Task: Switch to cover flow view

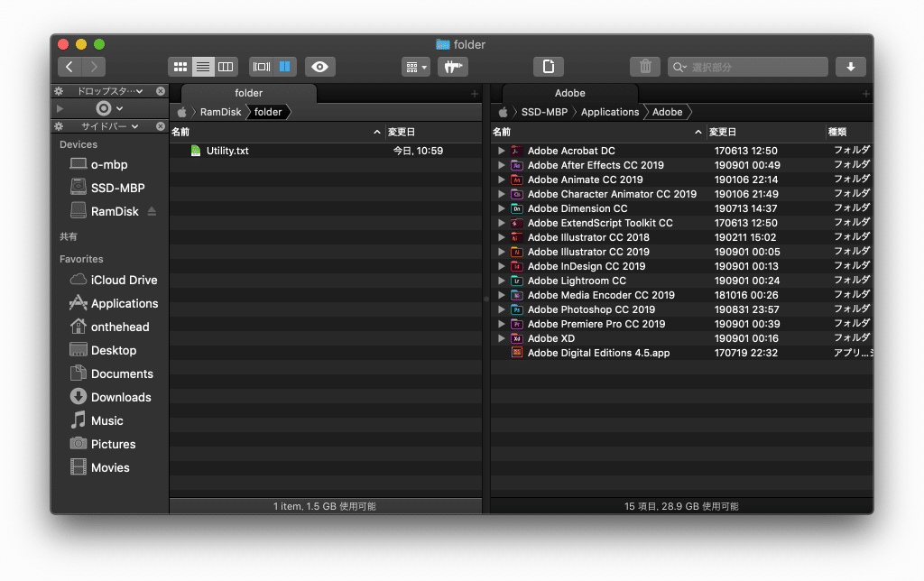Action: pos(261,67)
